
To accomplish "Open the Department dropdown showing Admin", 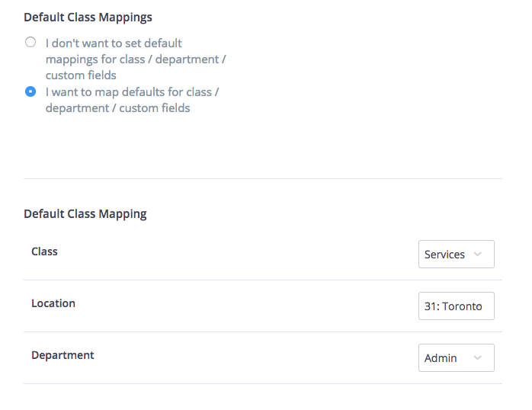I will 456,358.
